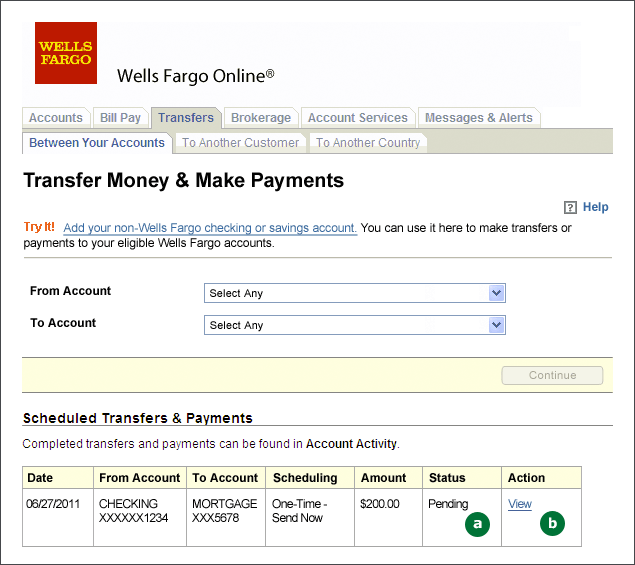Click the MORTGAGE XXX5678 cell
The height and width of the screenshot is (565, 635).
tap(226, 517)
